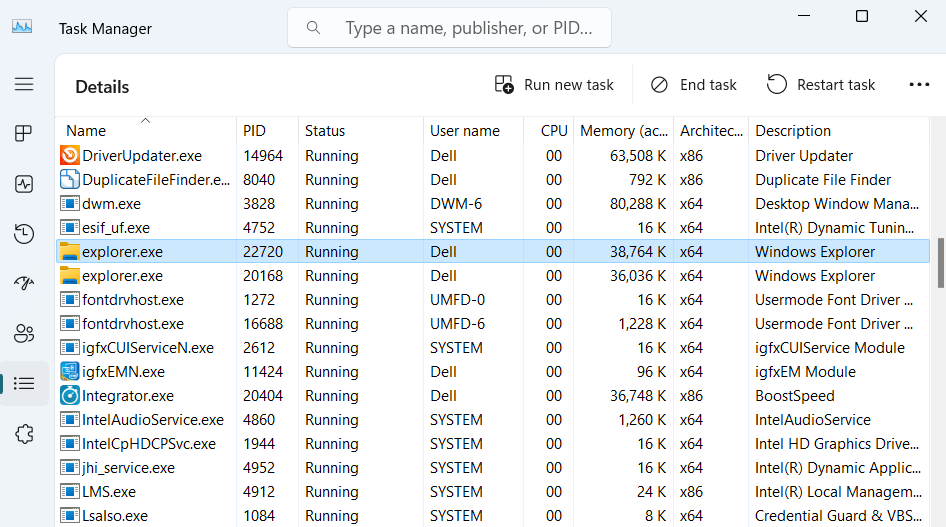
Task: Click the BoostSpeed description cell
Action: pos(795,396)
